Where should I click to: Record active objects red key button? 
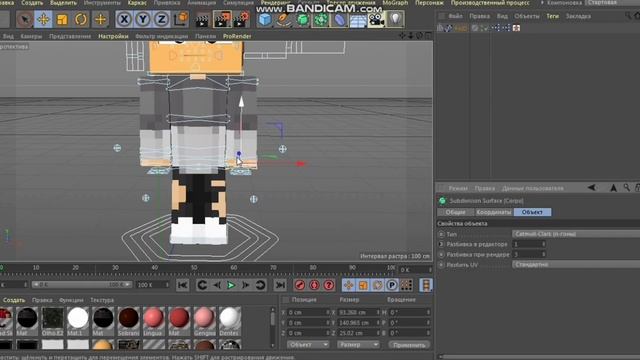pos(300,285)
